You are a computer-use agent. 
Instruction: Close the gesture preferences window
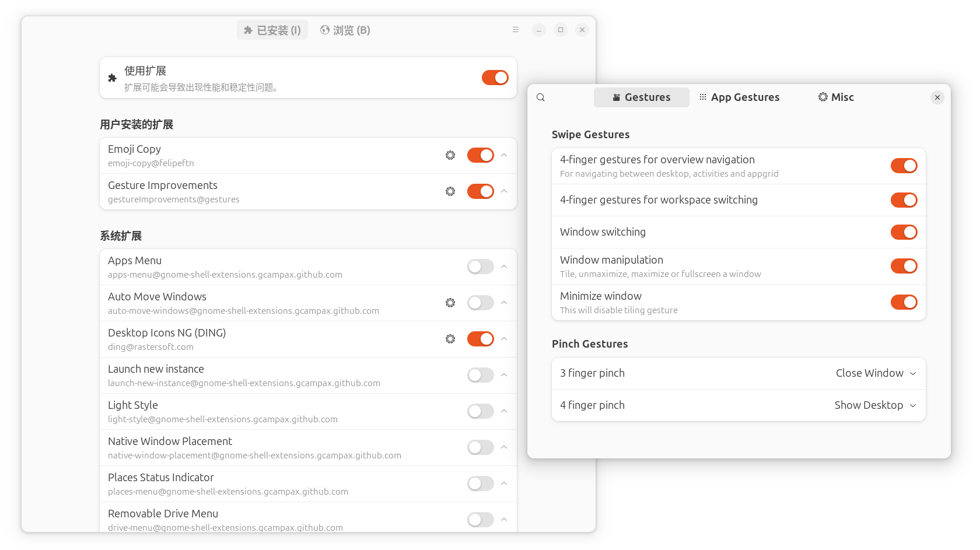click(937, 97)
